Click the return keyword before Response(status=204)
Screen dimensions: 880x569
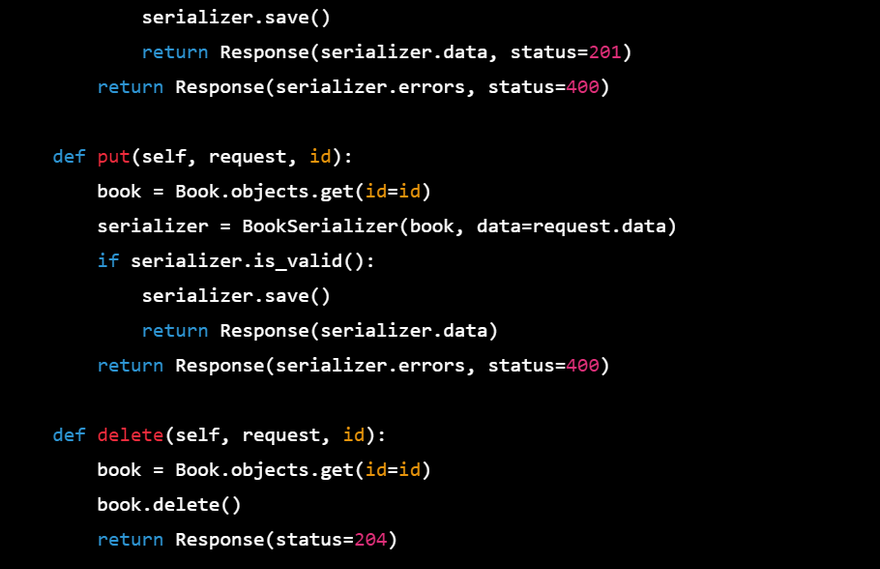point(130,540)
